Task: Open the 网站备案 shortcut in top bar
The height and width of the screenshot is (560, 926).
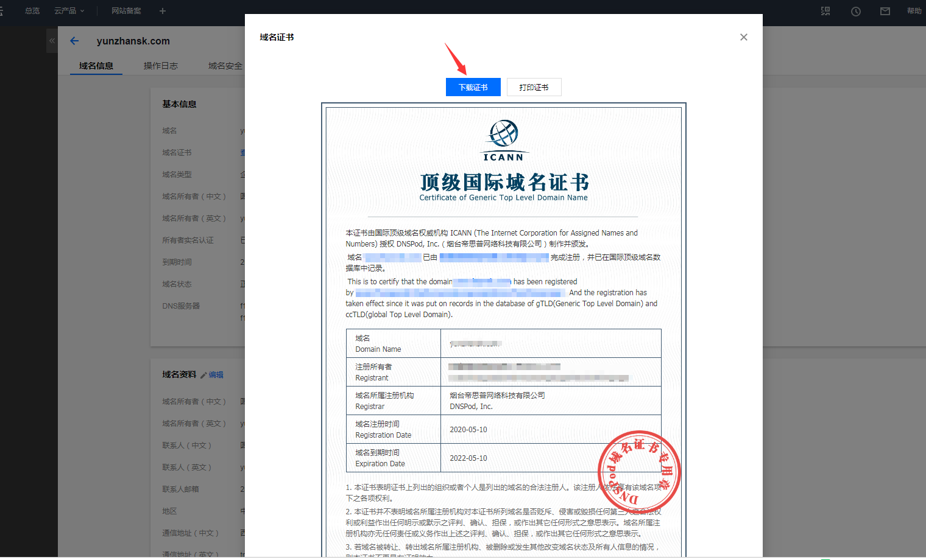Action: pos(126,11)
